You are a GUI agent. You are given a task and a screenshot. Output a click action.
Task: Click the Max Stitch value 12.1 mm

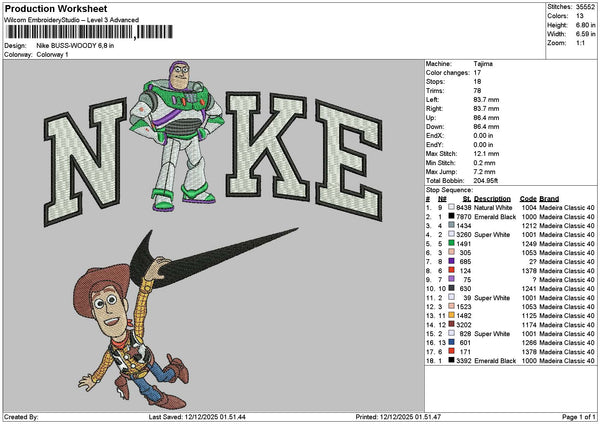coord(486,154)
